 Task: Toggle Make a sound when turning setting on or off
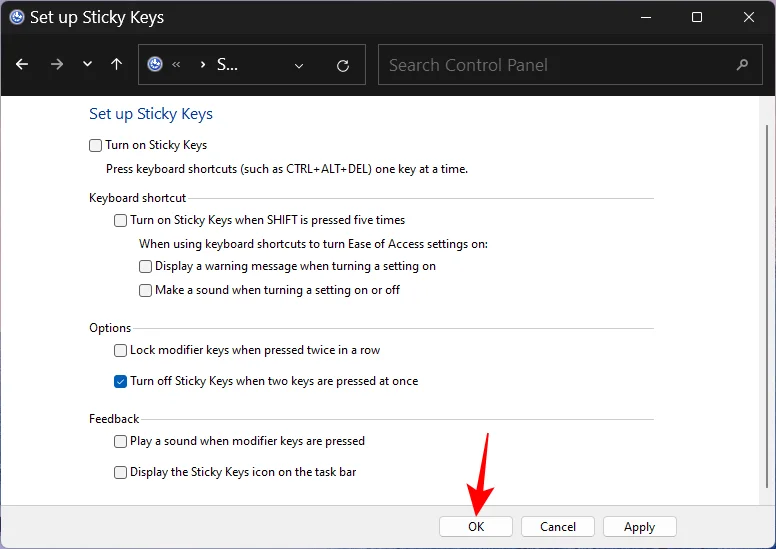click(x=145, y=290)
